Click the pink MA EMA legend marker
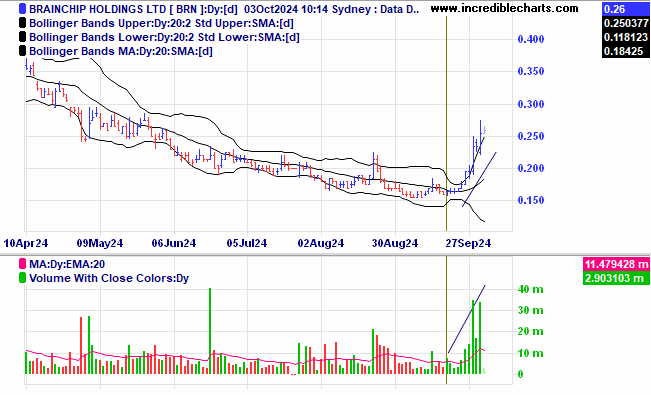This screenshot has height=395, width=651. pyautogui.click(x=22, y=264)
